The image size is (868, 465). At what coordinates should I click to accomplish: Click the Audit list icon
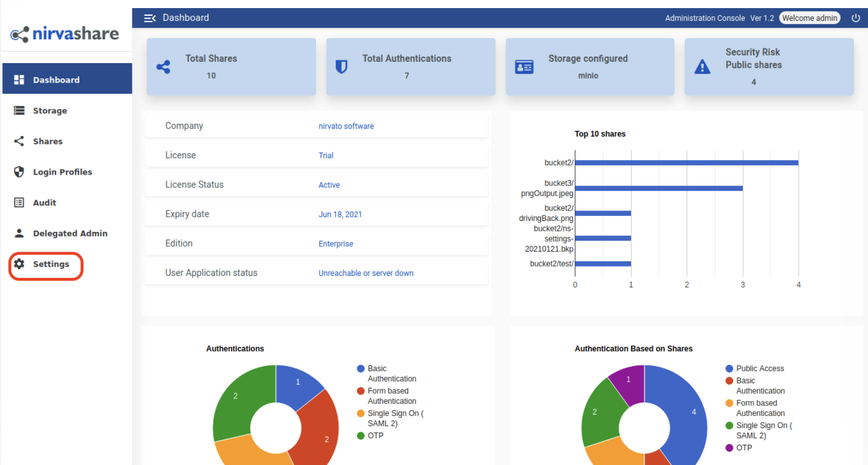click(19, 202)
